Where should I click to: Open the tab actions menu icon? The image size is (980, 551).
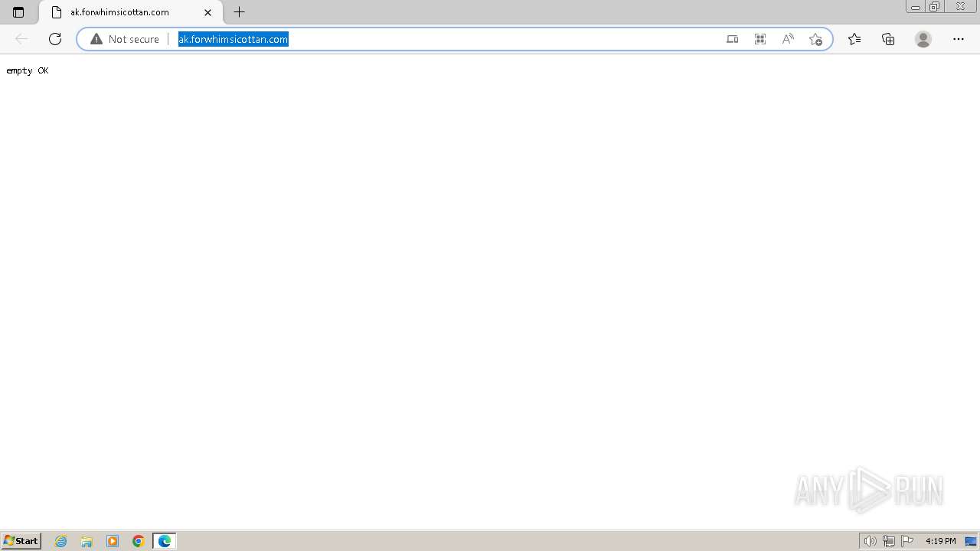point(18,12)
